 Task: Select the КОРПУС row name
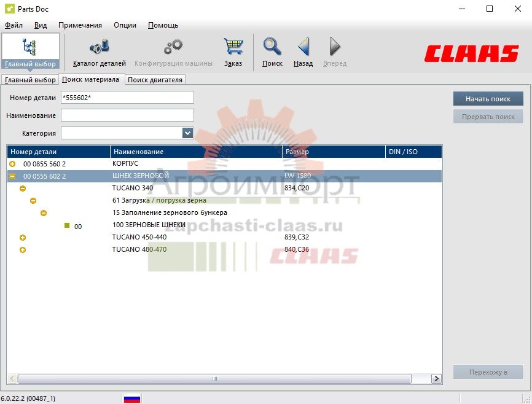click(125, 163)
